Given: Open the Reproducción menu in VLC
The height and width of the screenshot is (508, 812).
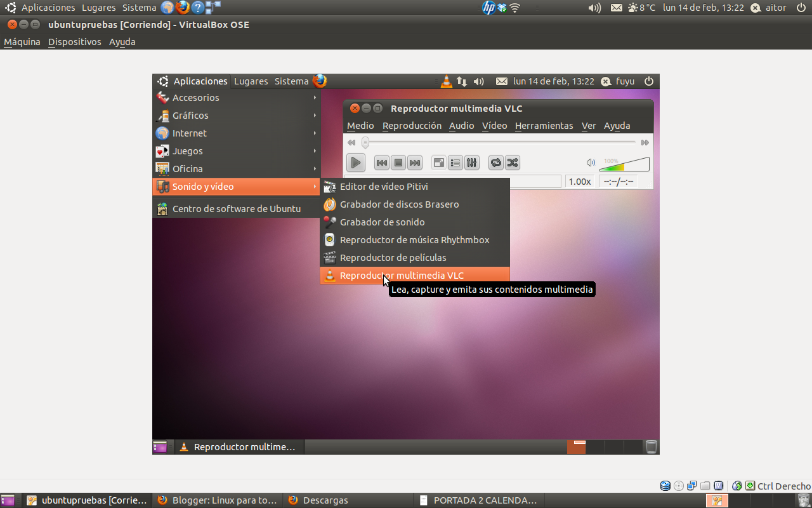Looking at the screenshot, I should [x=412, y=126].
